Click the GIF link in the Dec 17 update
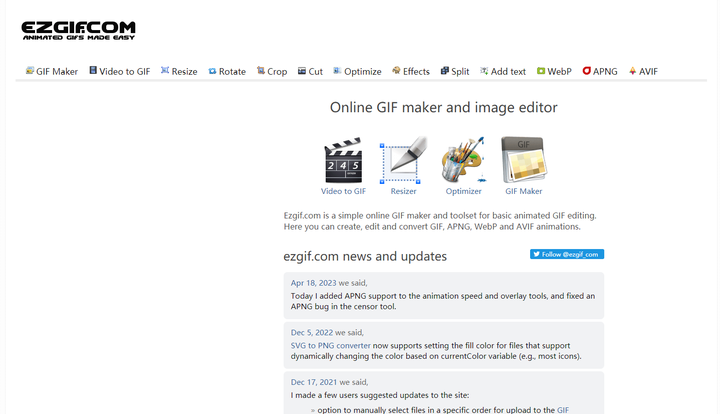 [x=562, y=410]
